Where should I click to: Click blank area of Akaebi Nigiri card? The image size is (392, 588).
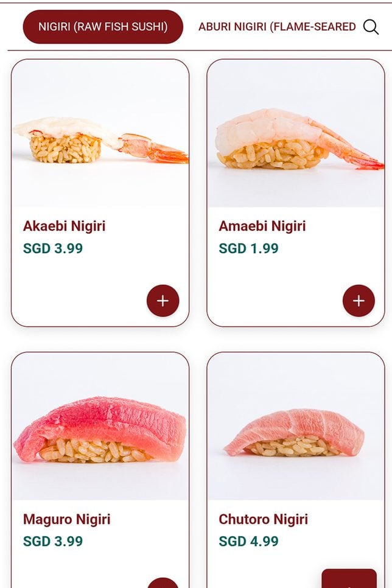click(x=79, y=289)
